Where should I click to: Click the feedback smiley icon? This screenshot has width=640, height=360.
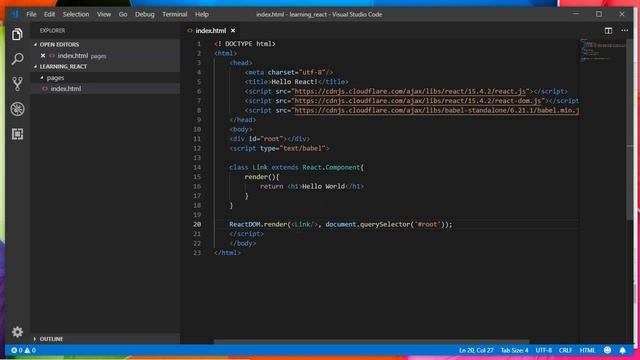click(607, 350)
